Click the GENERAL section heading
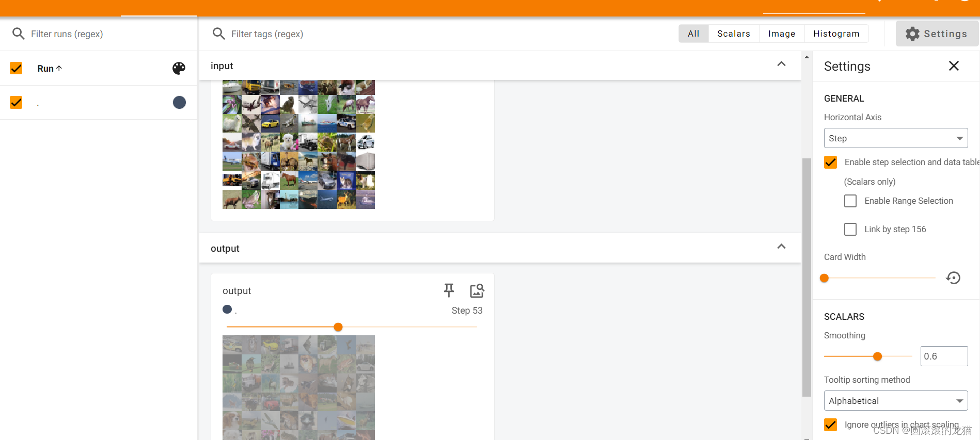980x440 pixels. pos(844,99)
